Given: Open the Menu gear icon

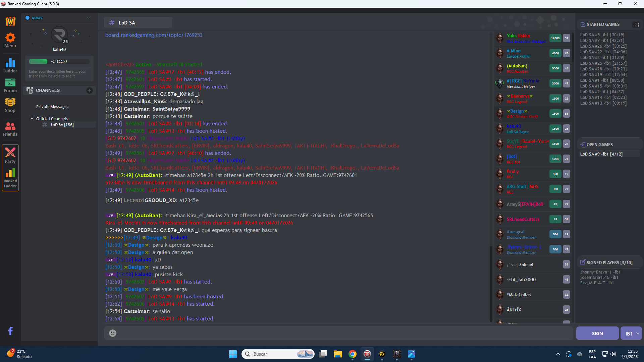Looking at the screenshot, I should coord(10,38).
